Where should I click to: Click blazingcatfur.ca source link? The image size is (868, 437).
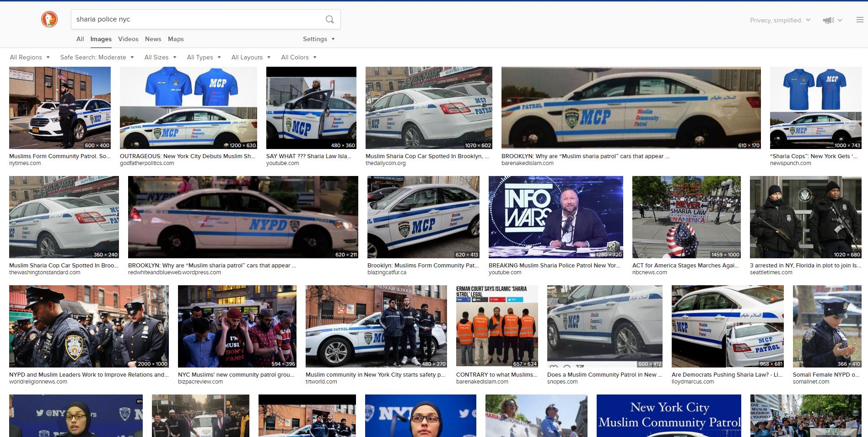pyautogui.click(x=387, y=272)
